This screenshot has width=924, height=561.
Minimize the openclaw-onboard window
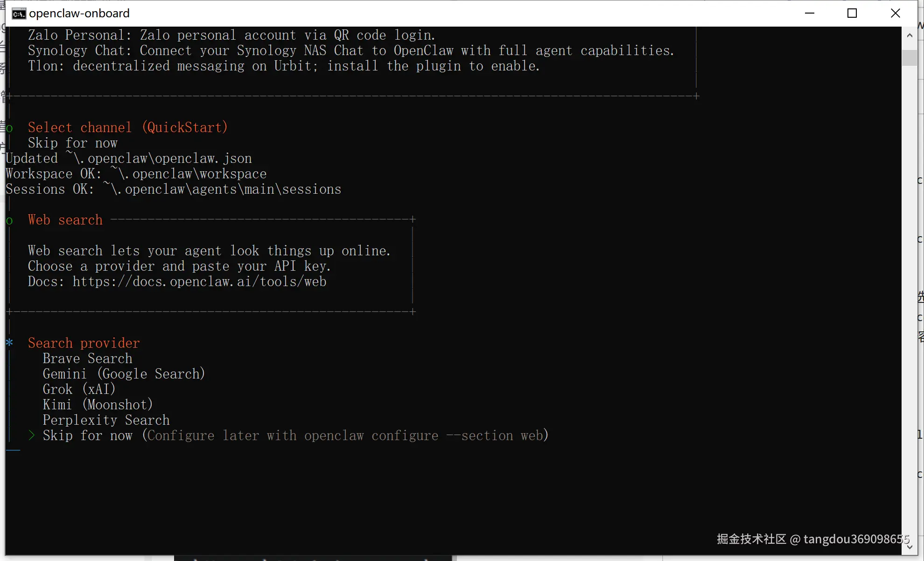click(x=810, y=13)
